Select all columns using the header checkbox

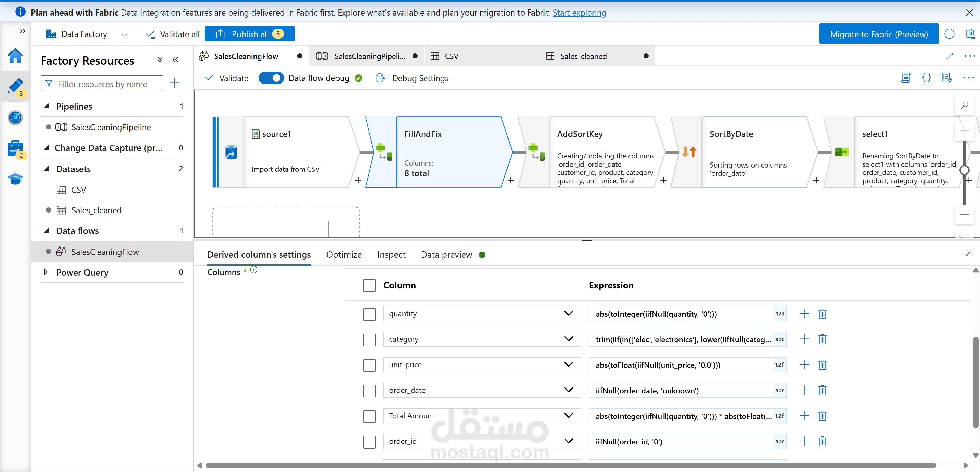[369, 286]
